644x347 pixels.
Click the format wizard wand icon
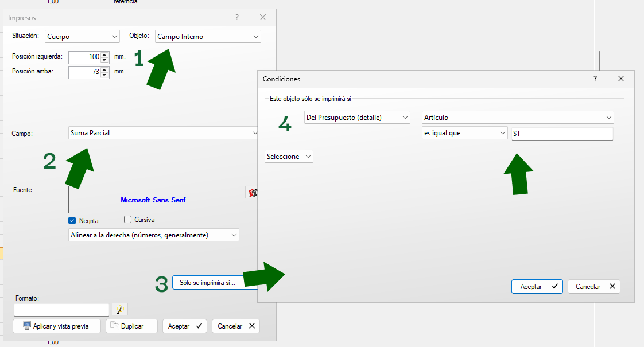[x=120, y=310]
